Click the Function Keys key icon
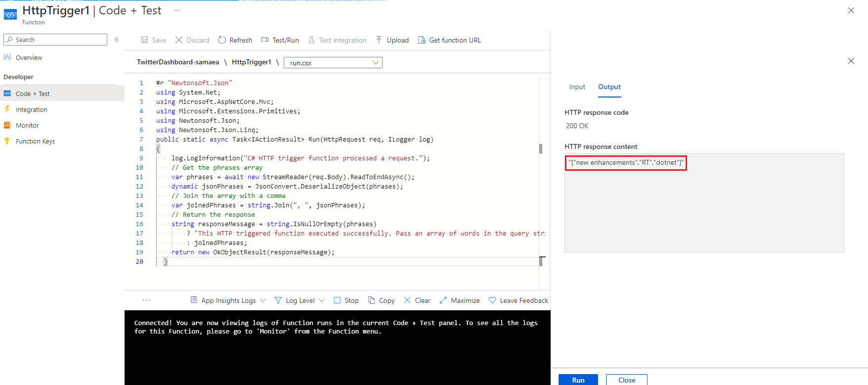The image size is (868, 385). point(7,141)
